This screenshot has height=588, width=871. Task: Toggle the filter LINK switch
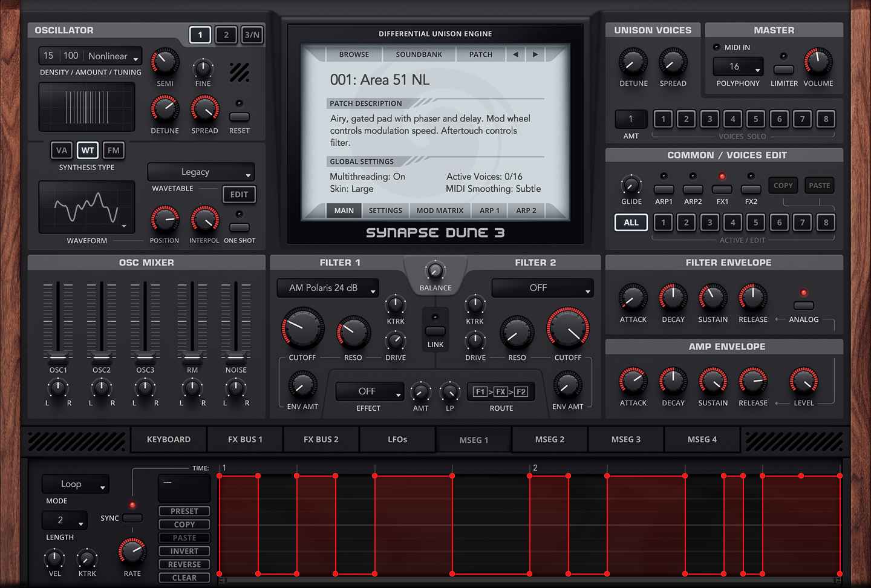click(435, 331)
